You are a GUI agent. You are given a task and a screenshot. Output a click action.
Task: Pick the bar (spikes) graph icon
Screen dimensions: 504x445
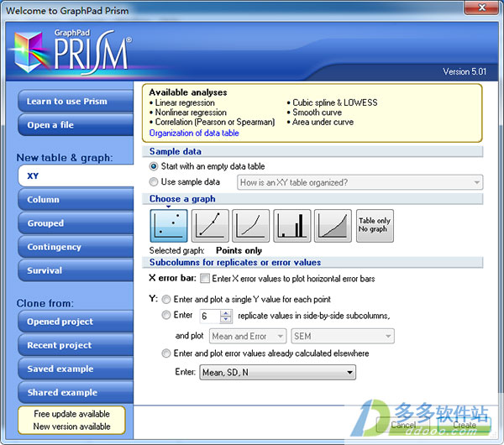(291, 226)
